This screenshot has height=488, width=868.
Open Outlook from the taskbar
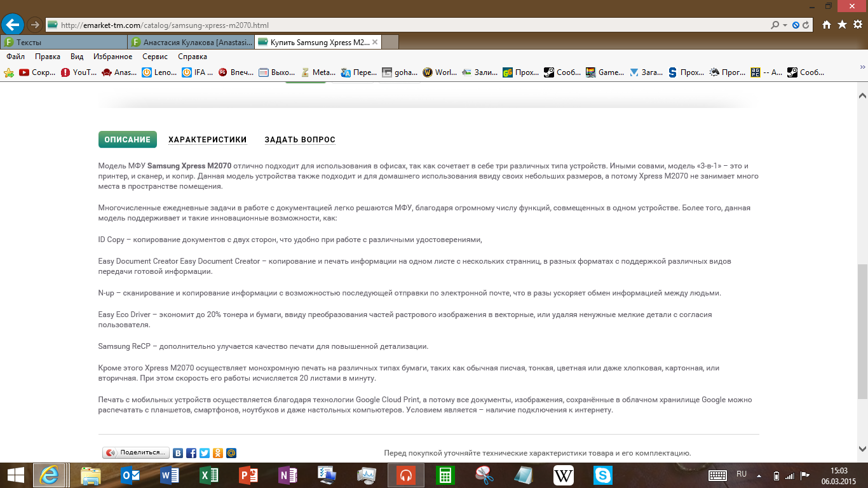point(130,475)
